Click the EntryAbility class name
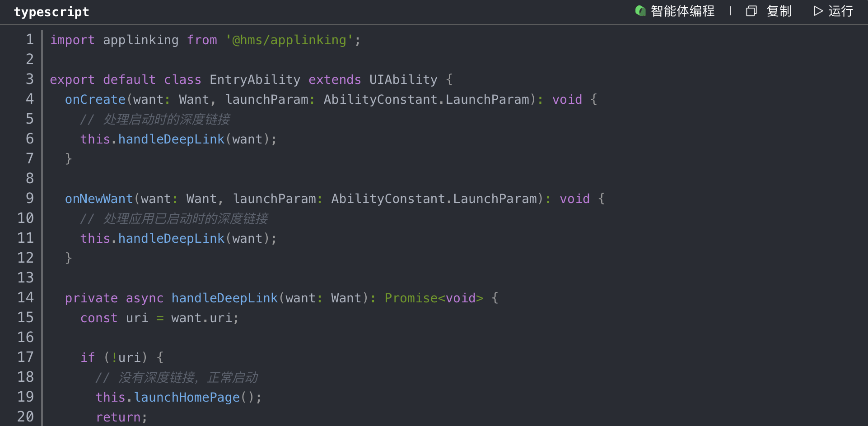Image resolution: width=868 pixels, height=426 pixels. (255, 80)
